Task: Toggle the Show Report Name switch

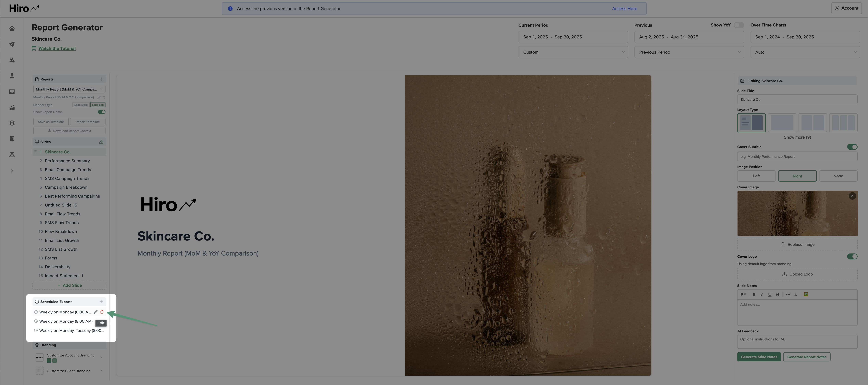Action: (101, 112)
